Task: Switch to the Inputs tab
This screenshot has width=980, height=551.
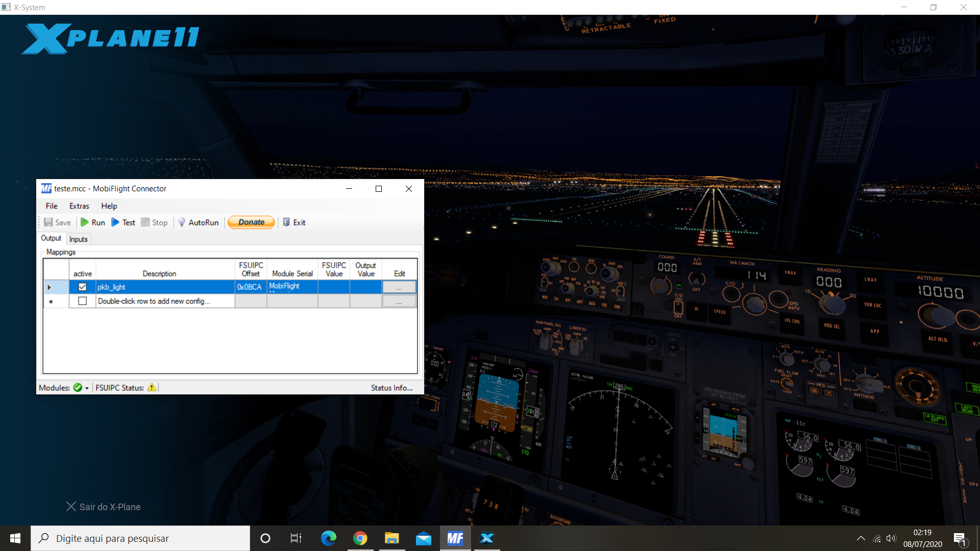Action: pos(78,239)
